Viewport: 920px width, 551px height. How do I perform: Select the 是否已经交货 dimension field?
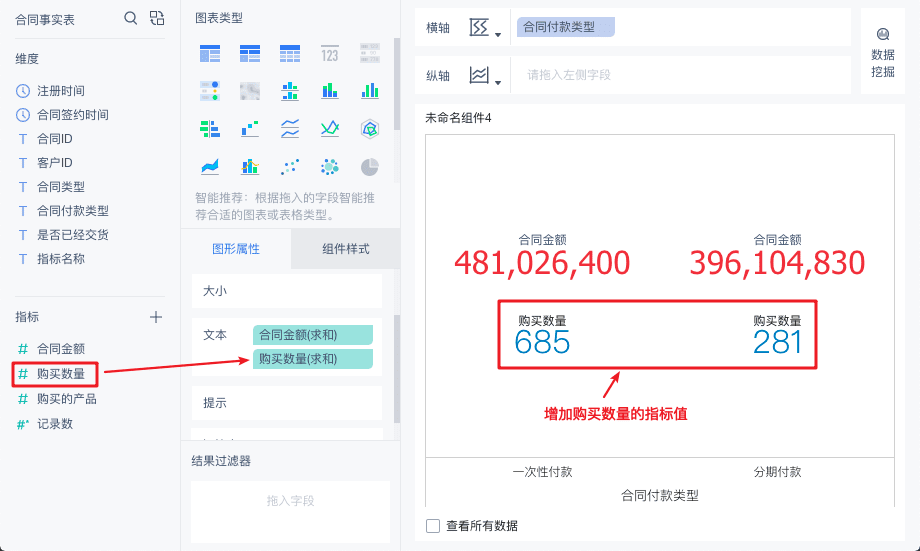(x=73, y=235)
